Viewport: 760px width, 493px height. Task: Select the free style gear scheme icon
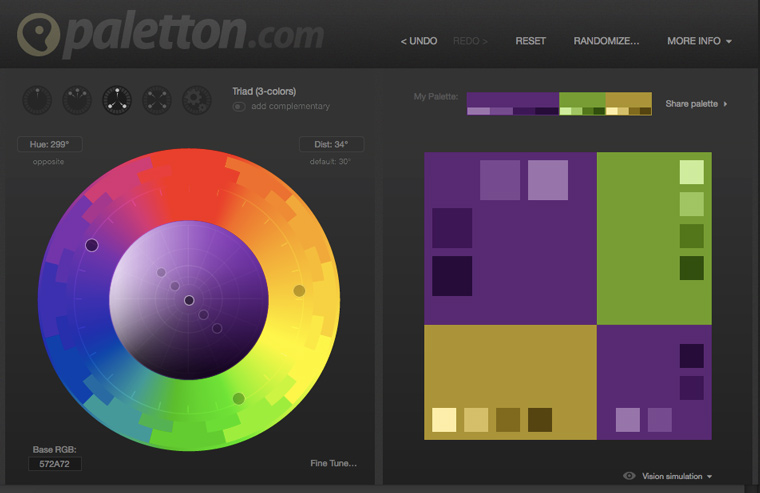coord(196,100)
